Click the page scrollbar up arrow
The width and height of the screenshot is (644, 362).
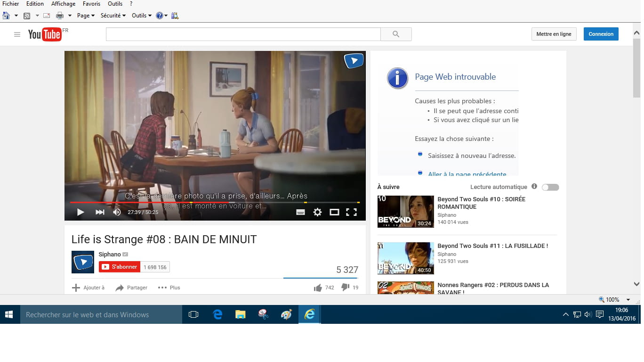[x=636, y=33]
